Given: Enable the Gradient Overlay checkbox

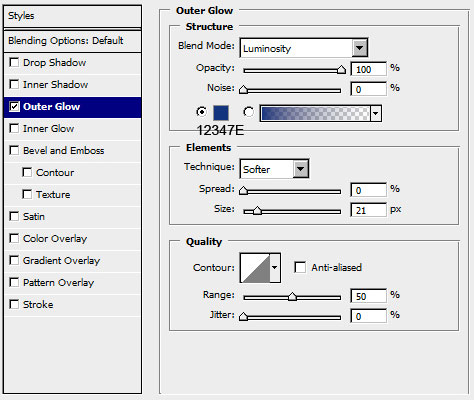Looking at the screenshot, I should coord(14,260).
